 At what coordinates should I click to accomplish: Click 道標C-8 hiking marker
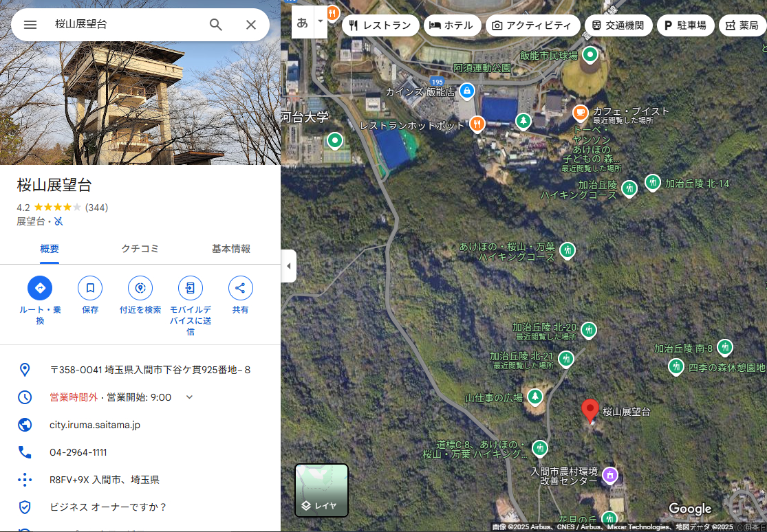[540, 447]
